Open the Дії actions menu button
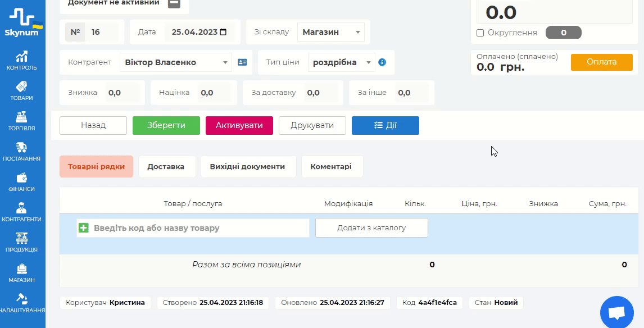644x328 pixels. 386,126
